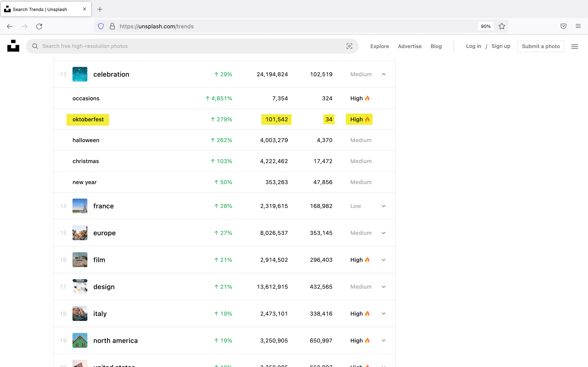588x367 pixels.
Task: Open Firefox tracking protection shield
Action: coord(101,26)
